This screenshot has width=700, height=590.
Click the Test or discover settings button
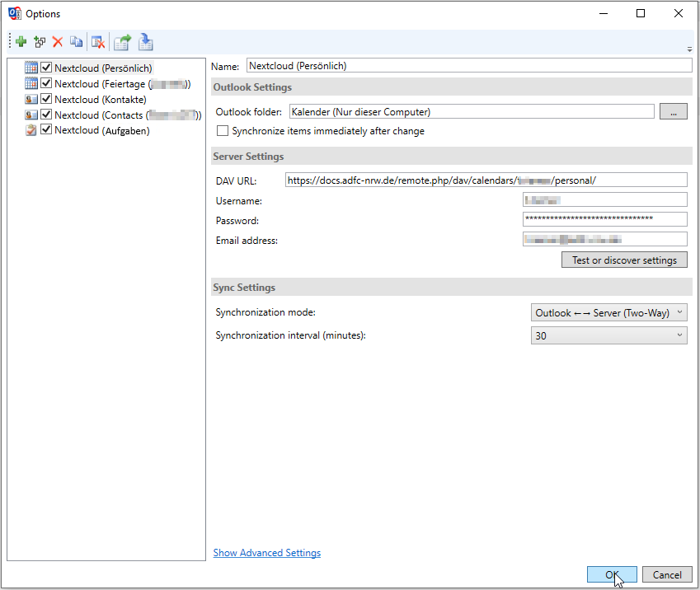(624, 260)
